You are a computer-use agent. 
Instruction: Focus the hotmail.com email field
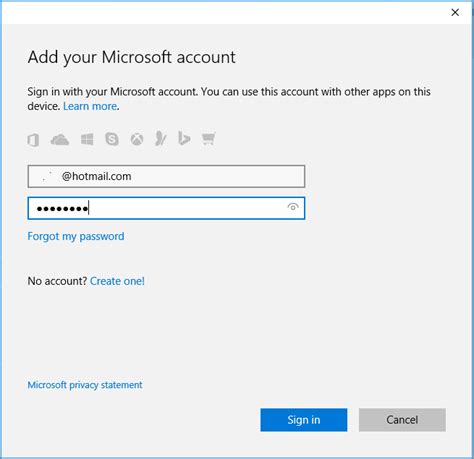[166, 176]
